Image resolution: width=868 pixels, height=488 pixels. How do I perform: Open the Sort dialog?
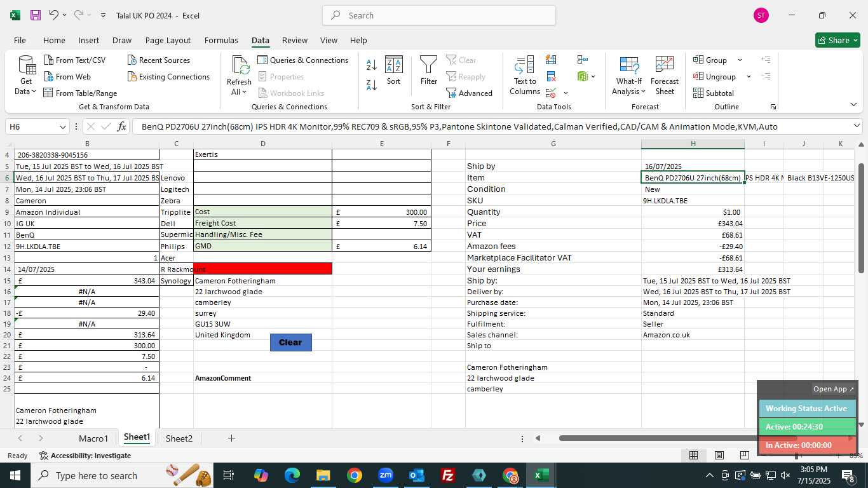[394, 70]
